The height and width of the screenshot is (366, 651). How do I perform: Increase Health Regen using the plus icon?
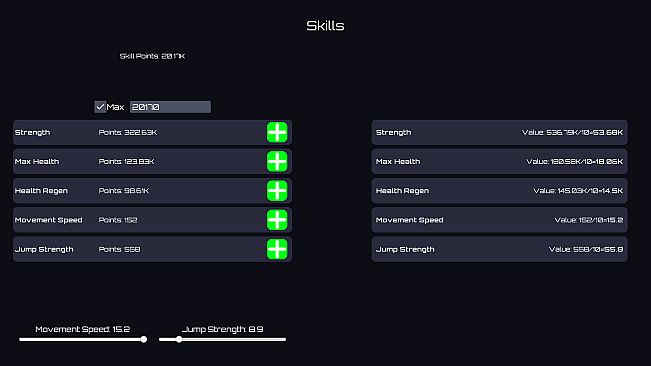click(x=277, y=190)
